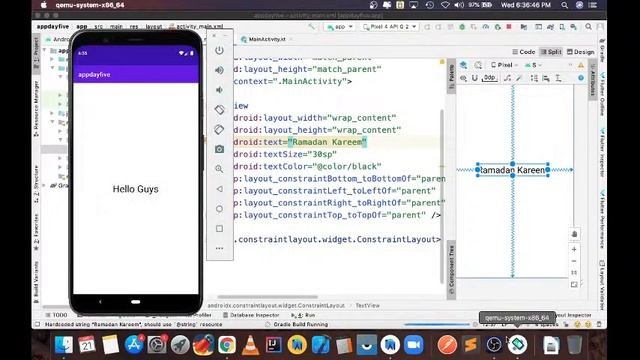The height and width of the screenshot is (360, 640).
Task: Toggle the Autoconnect magnet icon
Action: pos(475,78)
